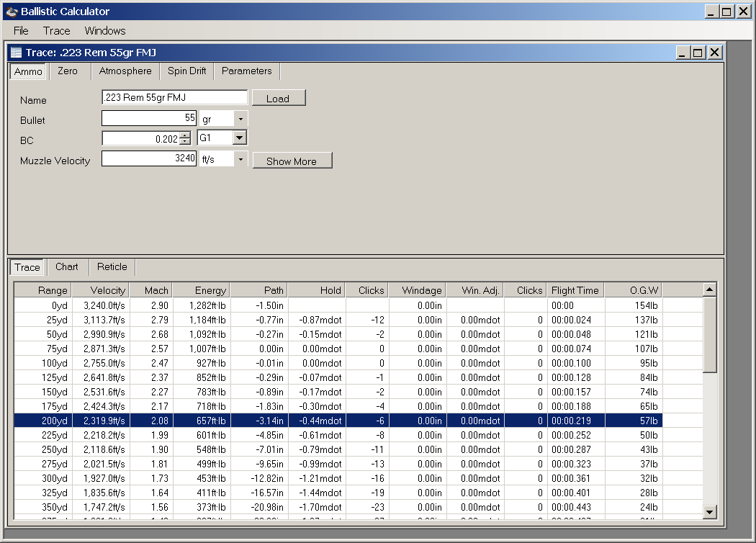Select the 125yd range row
This screenshot has width=756, height=543.
[x=338, y=377]
